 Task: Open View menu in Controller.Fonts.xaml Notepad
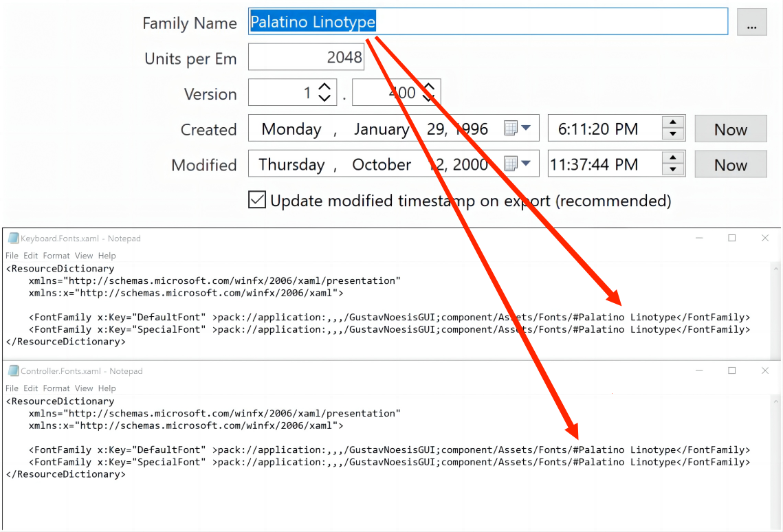[83, 388]
